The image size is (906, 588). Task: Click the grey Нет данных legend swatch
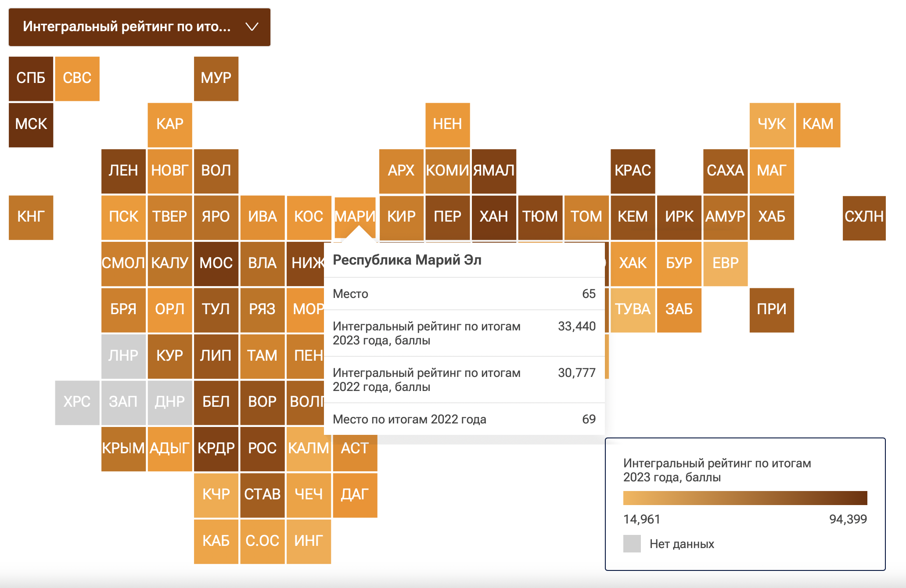click(632, 544)
